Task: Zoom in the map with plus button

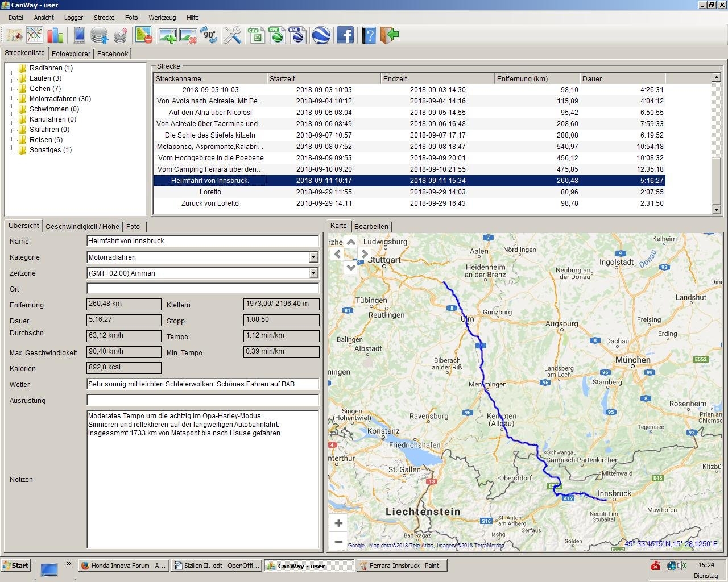Action: [338, 523]
